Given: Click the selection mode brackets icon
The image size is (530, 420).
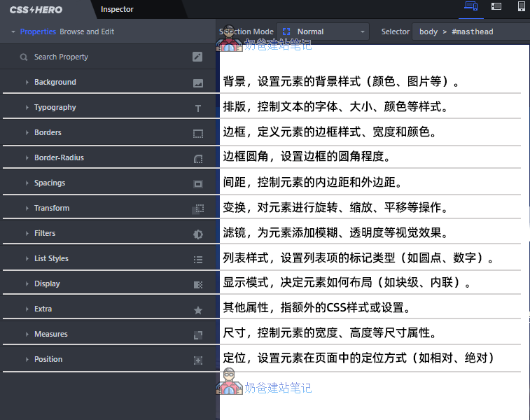Looking at the screenshot, I should 286,31.
